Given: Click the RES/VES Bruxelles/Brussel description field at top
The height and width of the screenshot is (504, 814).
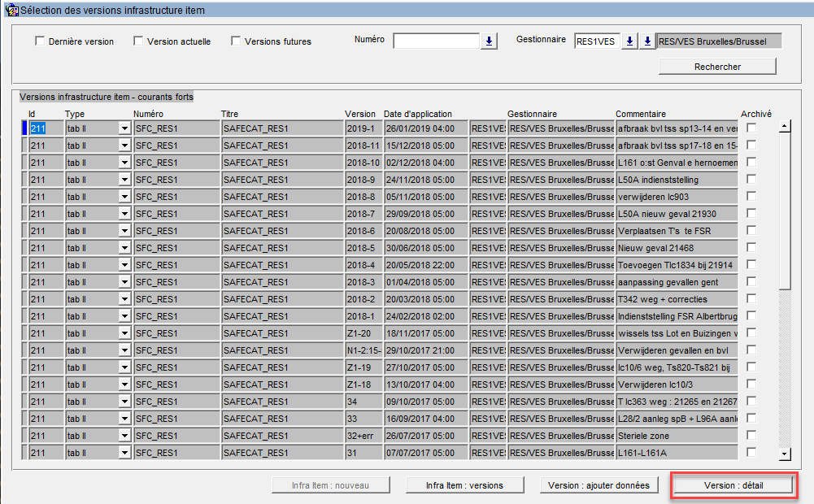Looking at the screenshot, I should pos(720,41).
